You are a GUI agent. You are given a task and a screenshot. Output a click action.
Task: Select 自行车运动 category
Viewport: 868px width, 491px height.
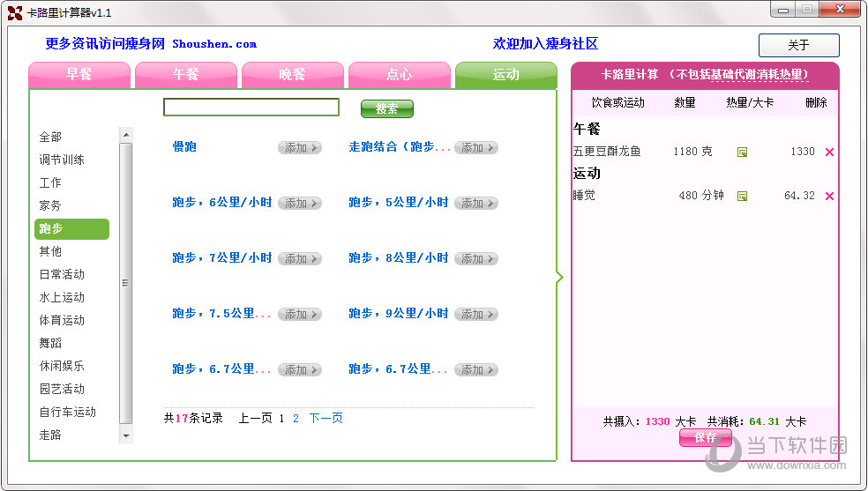68,412
